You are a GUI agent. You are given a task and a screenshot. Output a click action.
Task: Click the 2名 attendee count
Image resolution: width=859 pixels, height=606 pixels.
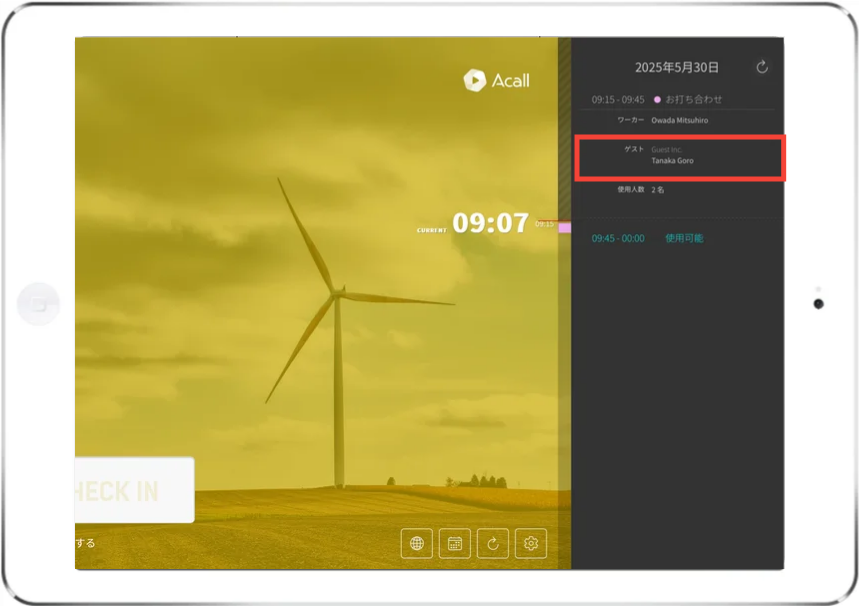657,190
